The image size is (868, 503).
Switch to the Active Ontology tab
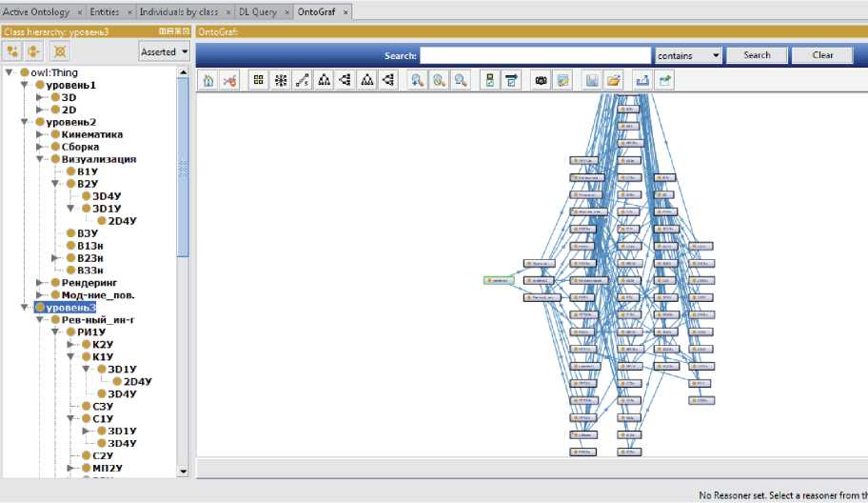(36, 11)
